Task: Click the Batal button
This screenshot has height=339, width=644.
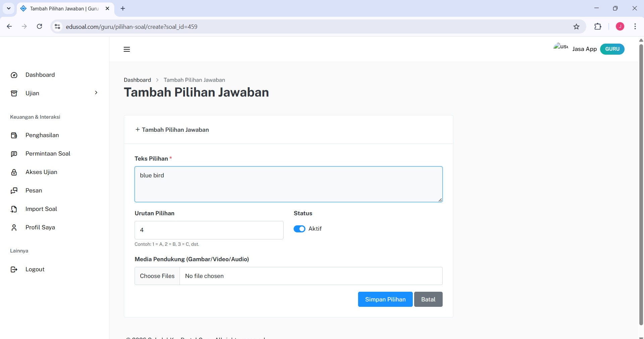Action: tap(428, 299)
